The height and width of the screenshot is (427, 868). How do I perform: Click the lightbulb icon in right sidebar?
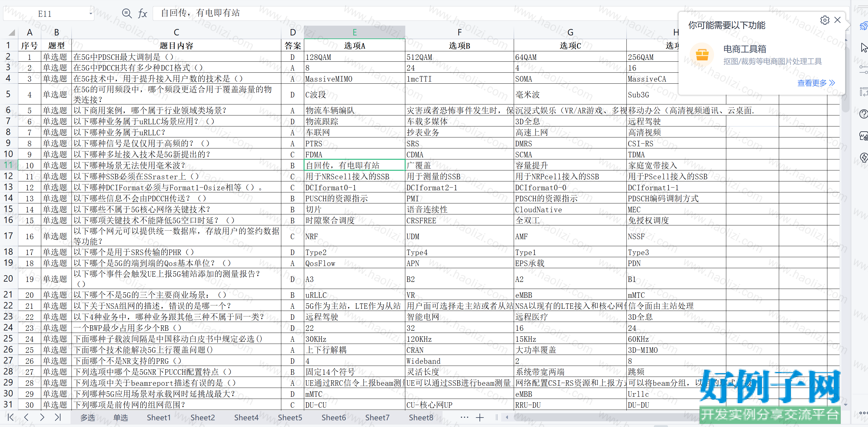click(x=864, y=157)
